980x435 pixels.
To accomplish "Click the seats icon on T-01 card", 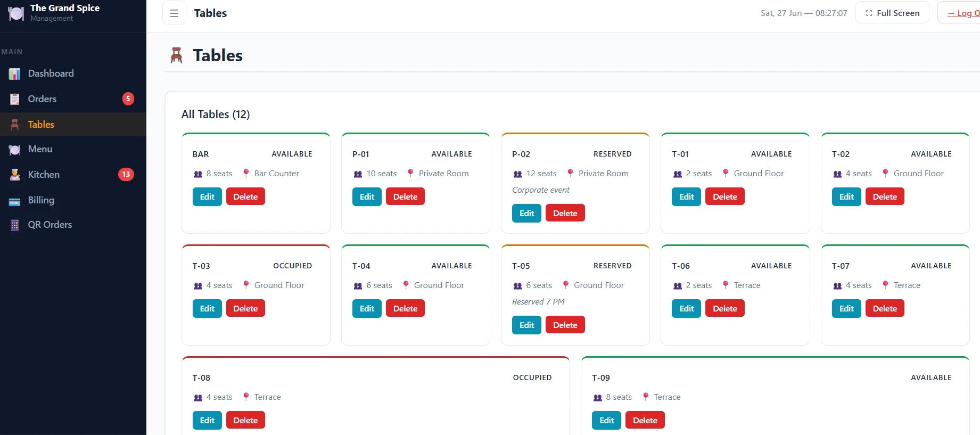I will click(678, 174).
